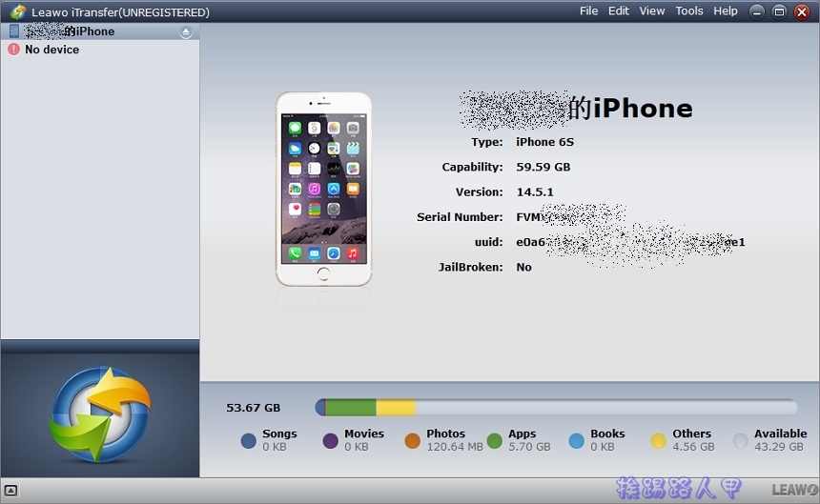Click the Books light blue legend dot

[x=576, y=441]
